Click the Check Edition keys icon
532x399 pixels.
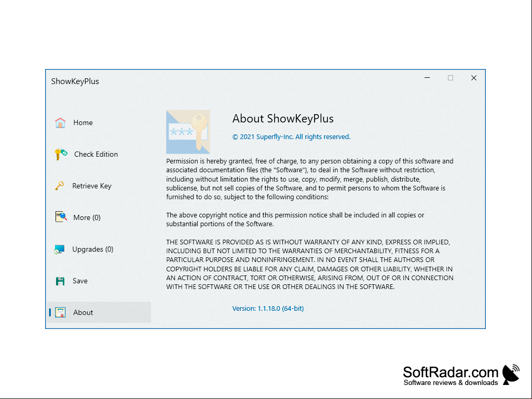coord(61,154)
